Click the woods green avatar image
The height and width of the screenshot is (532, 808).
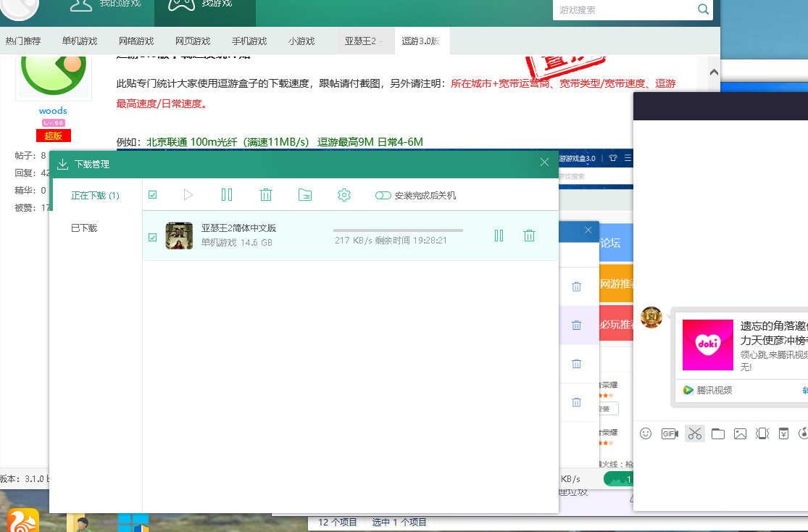coord(54,75)
